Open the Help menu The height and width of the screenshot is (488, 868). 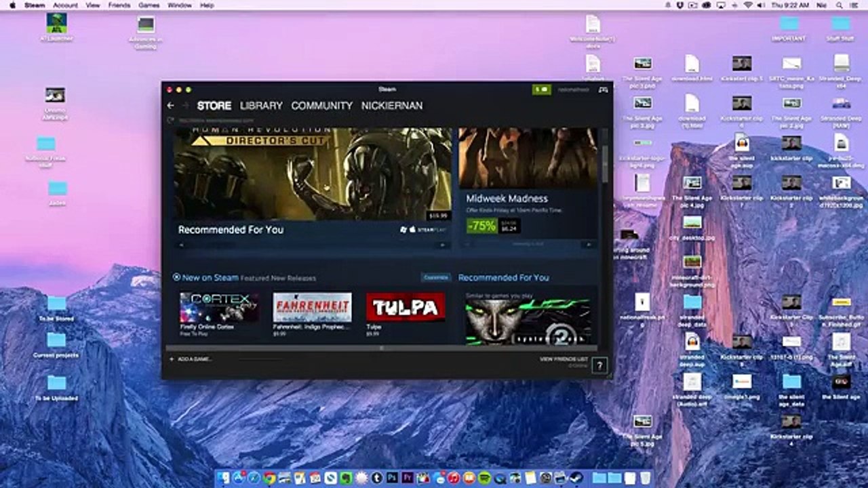[207, 5]
